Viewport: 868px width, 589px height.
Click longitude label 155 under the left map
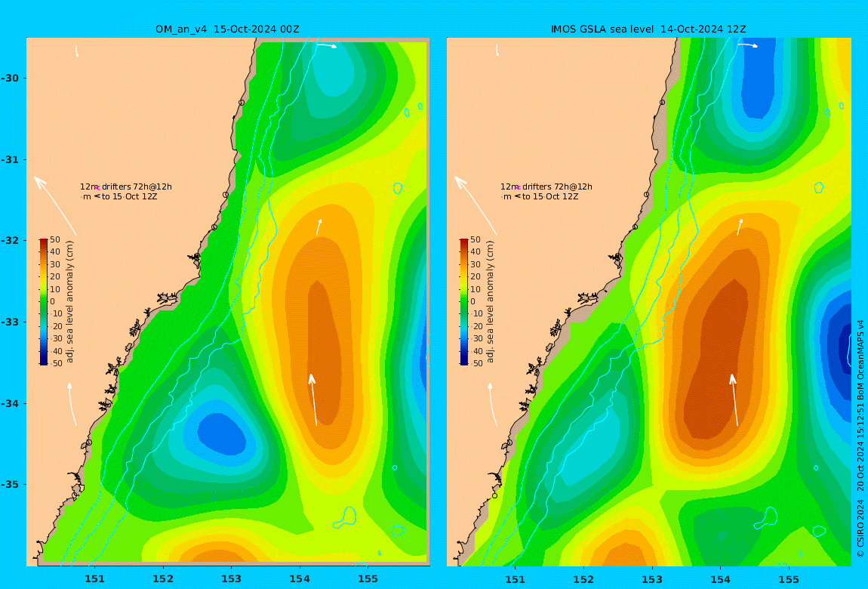tap(368, 578)
